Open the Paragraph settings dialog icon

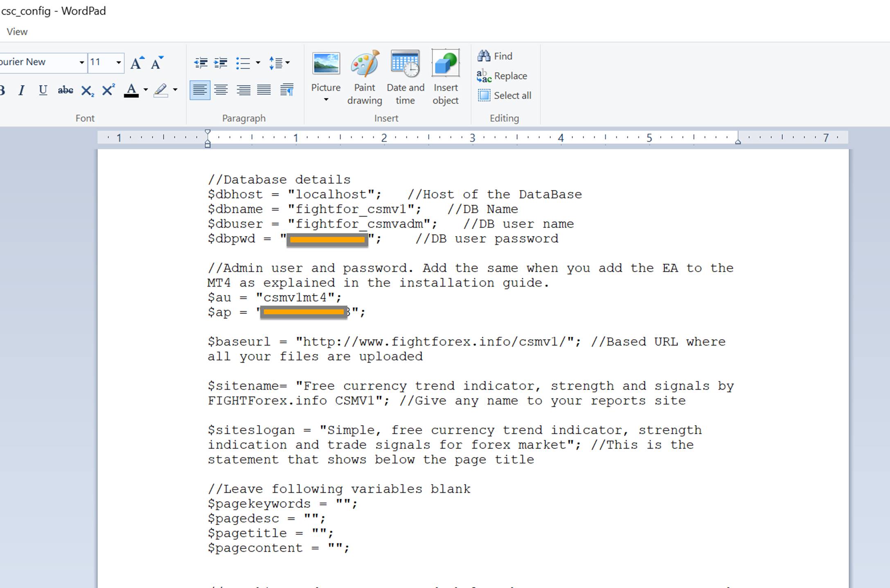pyautogui.click(x=287, y=90)
